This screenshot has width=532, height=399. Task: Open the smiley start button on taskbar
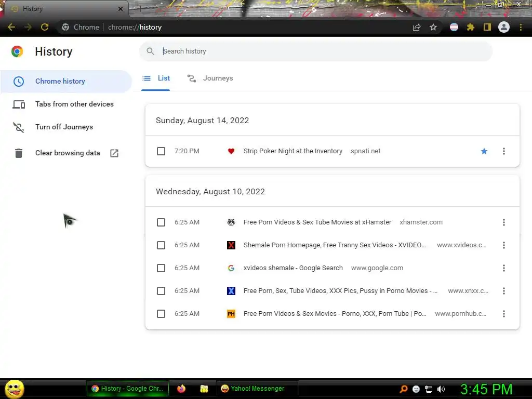coord(14,389)
